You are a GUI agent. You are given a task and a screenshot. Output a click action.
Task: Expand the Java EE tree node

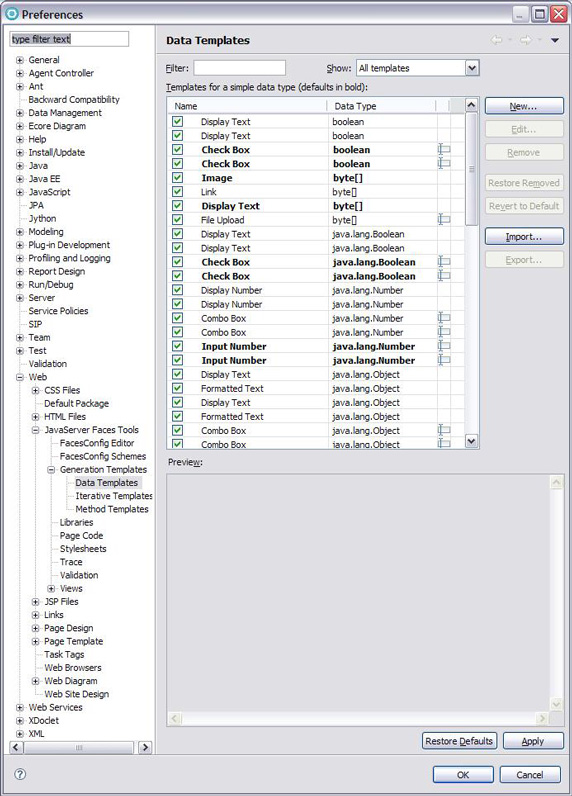pyautogui.click(x=20, y=179)
